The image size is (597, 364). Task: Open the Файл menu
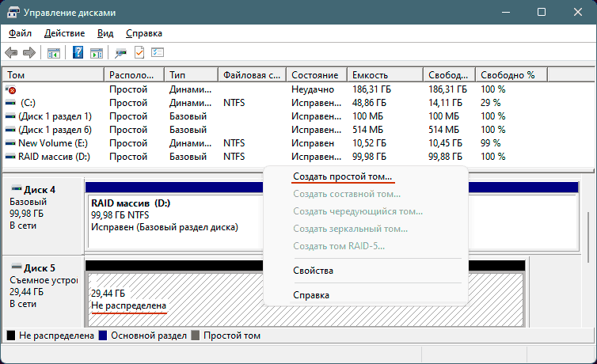tap(20, 33)
